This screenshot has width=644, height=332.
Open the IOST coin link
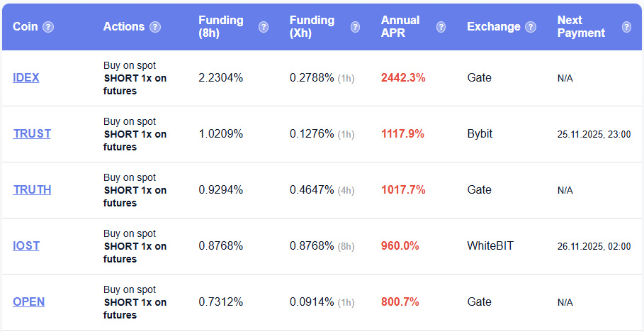click(26, 246)
